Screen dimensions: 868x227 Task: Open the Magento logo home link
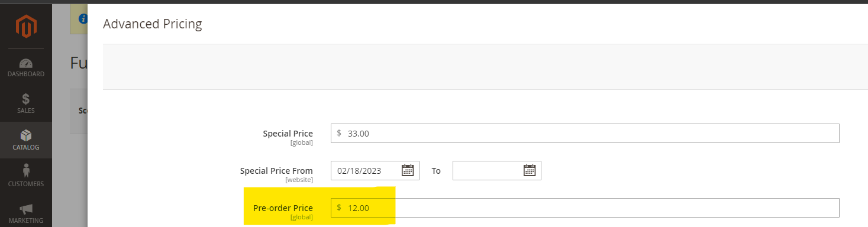click(x=26, y=27)
